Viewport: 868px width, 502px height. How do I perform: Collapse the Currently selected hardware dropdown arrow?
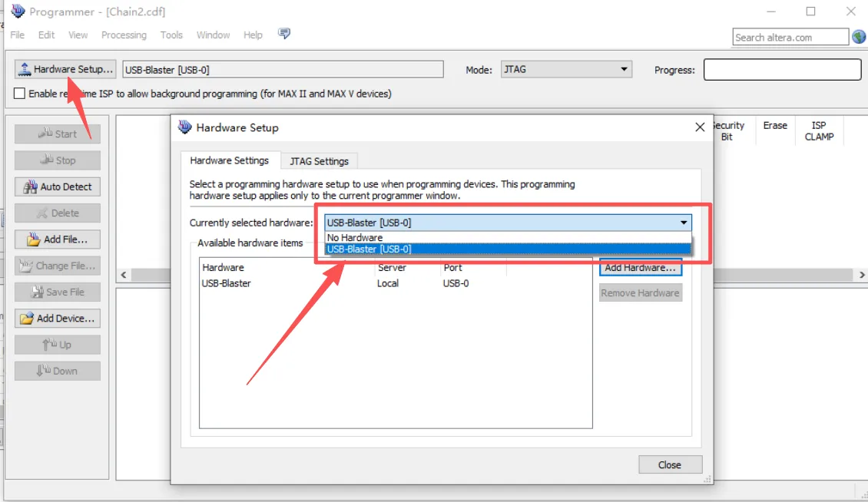click(684, 223)
